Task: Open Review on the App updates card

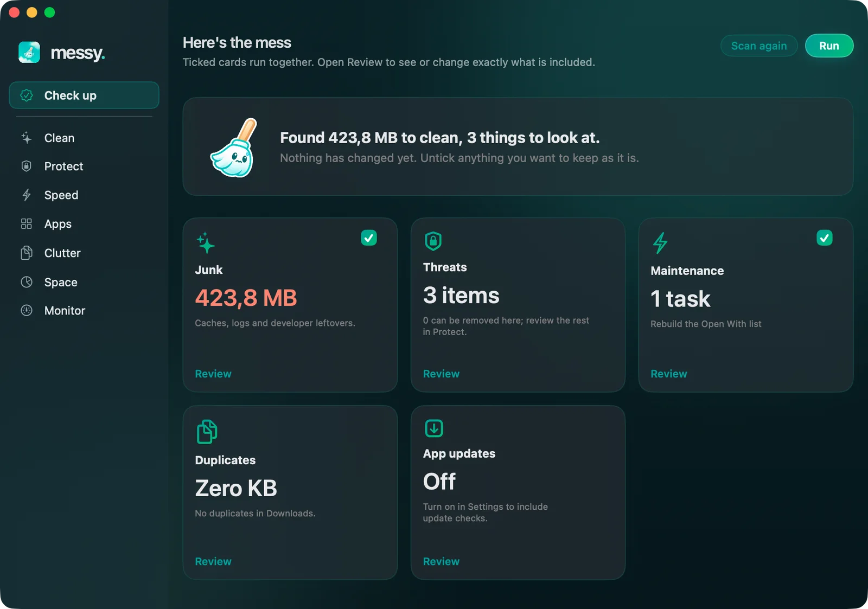Action: click(441, 561)
